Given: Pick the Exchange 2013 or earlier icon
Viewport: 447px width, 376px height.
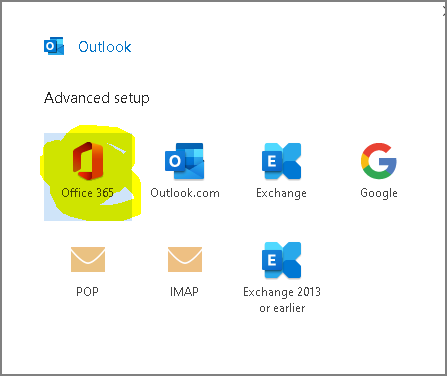Looking at the screenshot, I should tap(281, 260).
